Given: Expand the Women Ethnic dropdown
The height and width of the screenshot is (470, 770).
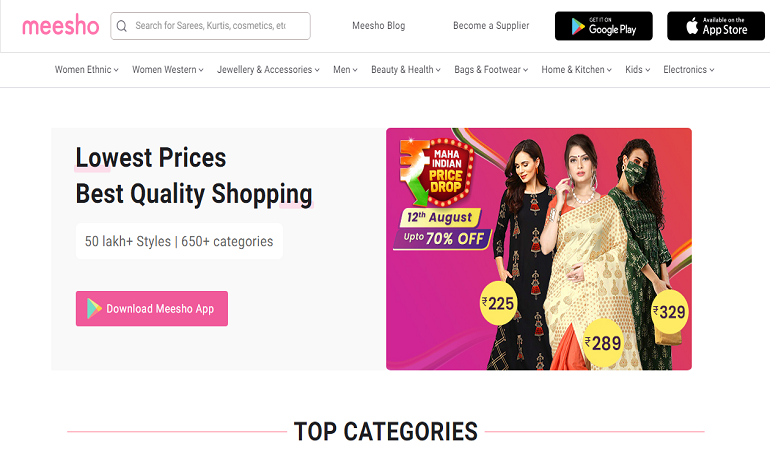Looking at the screenshot, I should click(x=86, y=70).
